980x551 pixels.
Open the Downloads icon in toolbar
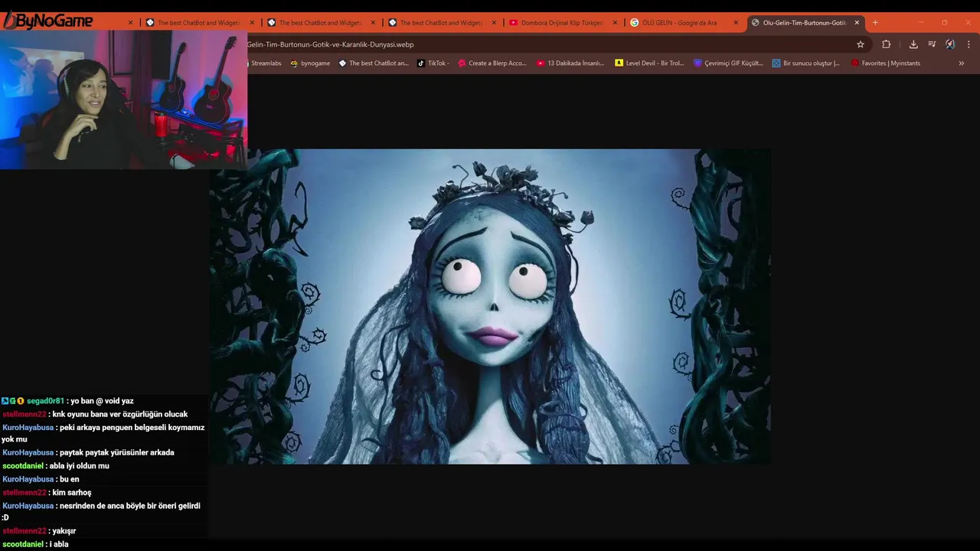(913, 44)
